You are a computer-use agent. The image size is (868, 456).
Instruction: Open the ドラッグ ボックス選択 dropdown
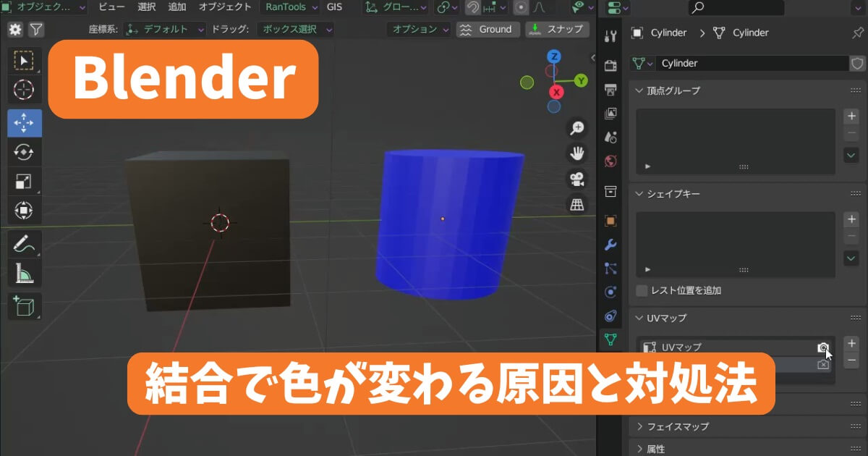pyautogui.click(x=295, y=30)
